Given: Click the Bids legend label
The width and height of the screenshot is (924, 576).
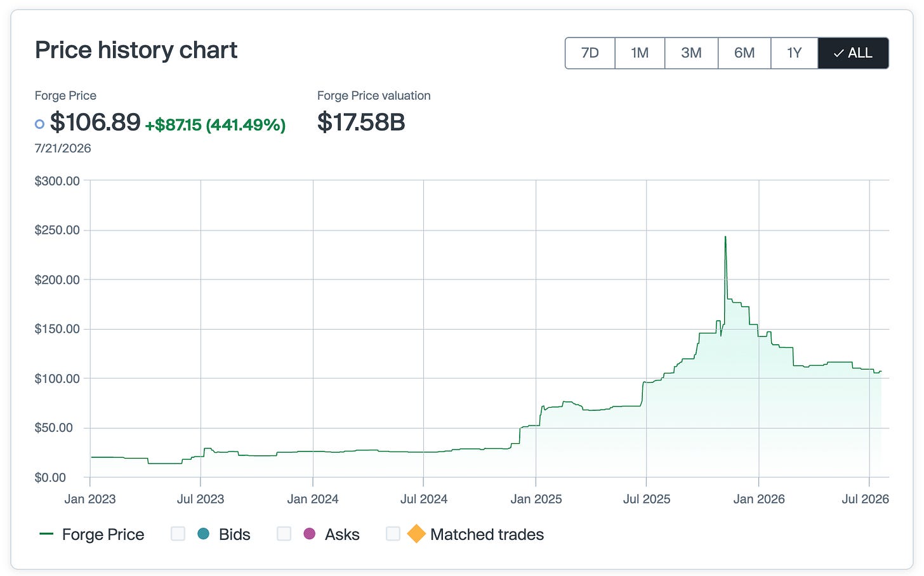Looking at the screenshot, I should (x=235, y=535).
